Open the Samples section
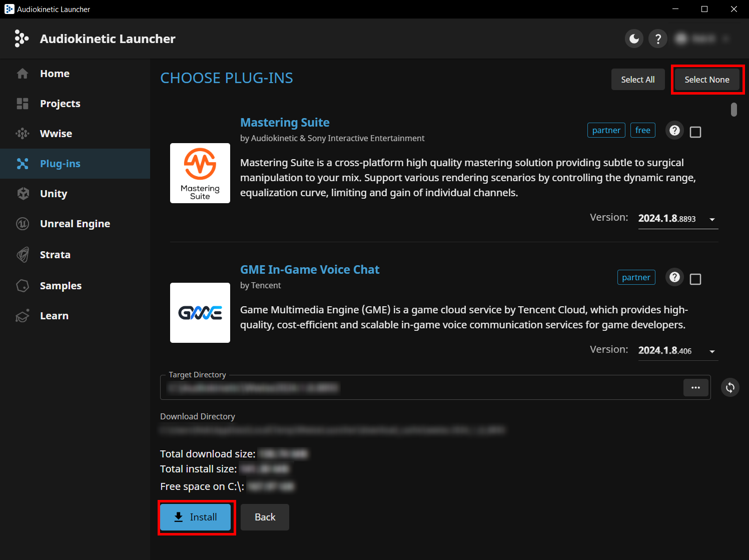The width and height of the screenshot is (749, 560). (75, 286)
